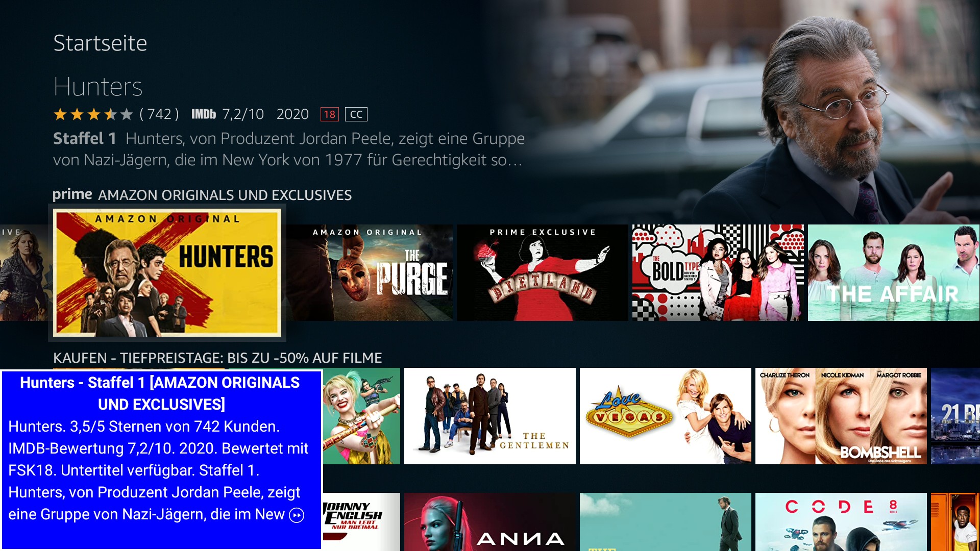Open the Tiefpreistage film deals row heading

(217, 358)
